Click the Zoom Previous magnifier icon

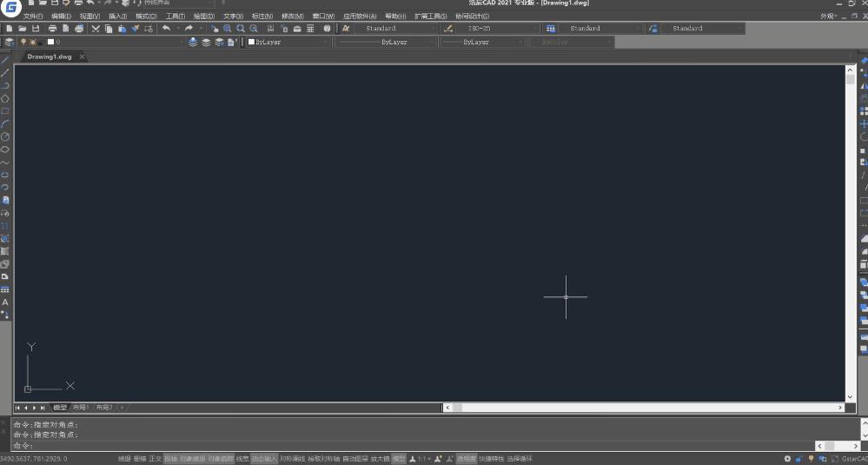point(254,28)
